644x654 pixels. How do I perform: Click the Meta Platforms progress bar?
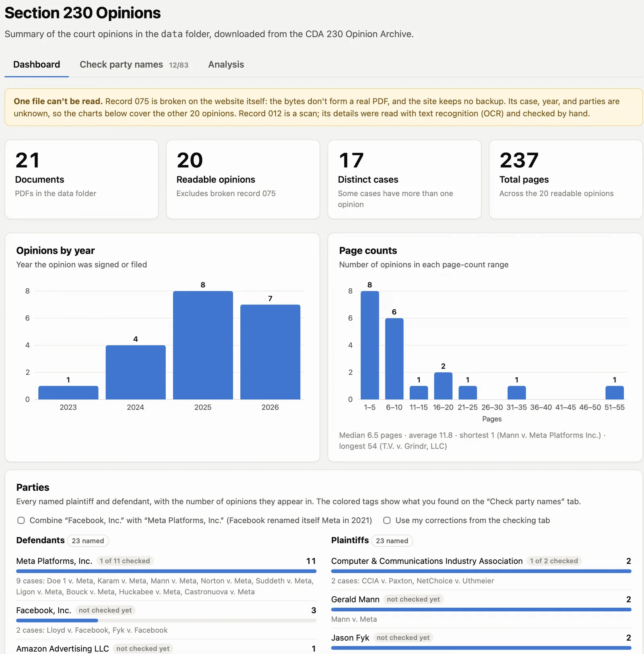166,571
